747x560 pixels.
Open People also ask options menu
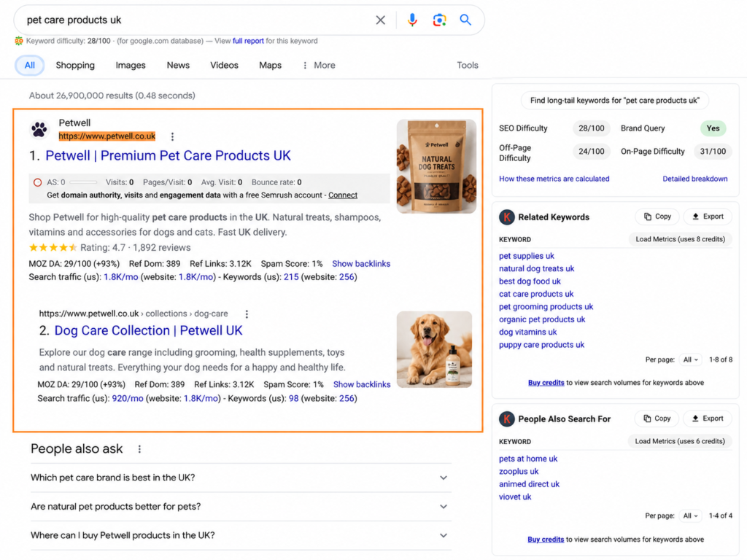(x=139, y=449)
